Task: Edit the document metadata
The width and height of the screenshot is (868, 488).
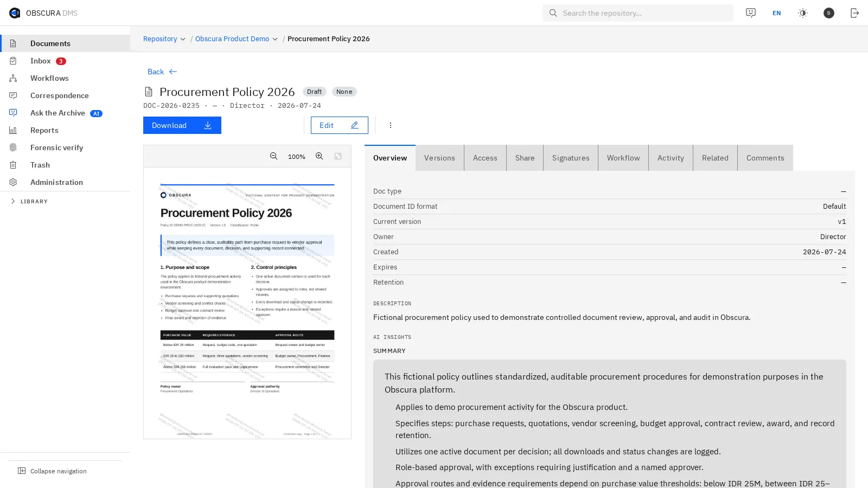Action: click(340, 125)
